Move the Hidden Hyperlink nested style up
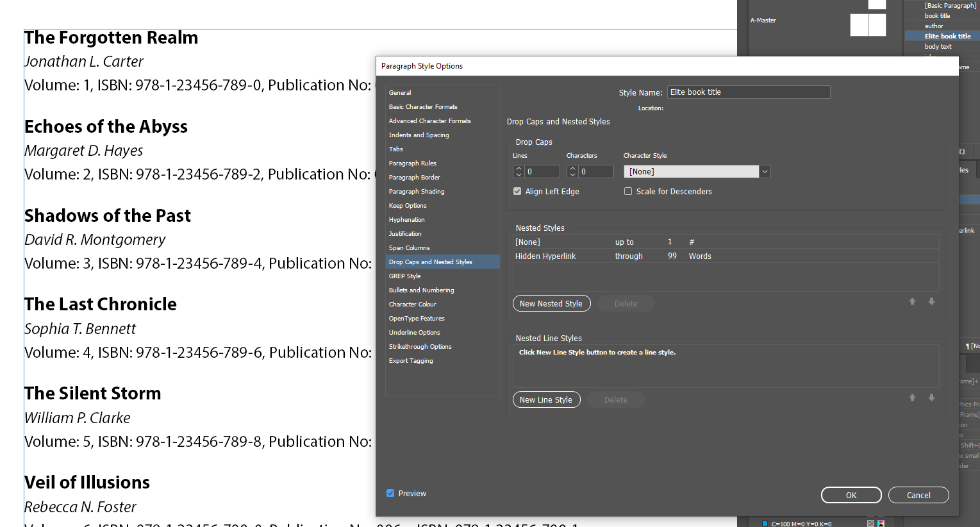The width and height of the screenshot is (980, 527). click(x=912, y=301)
